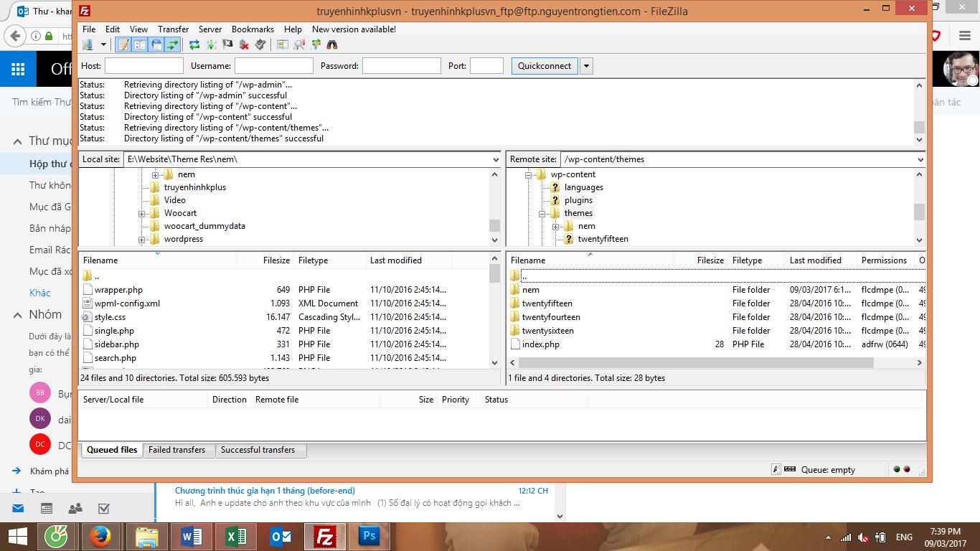Screen dimensions: 980x551
Task: Toggle directory comparison icon
Action: (299, 44)
